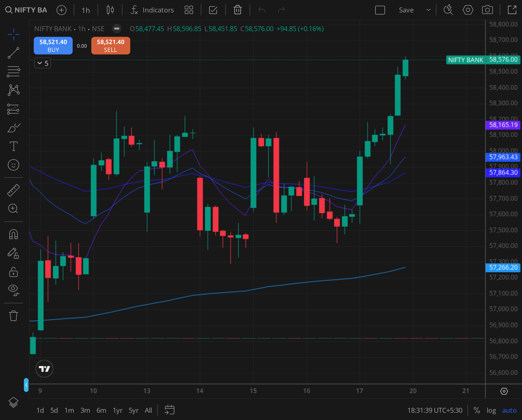Open the Indicators dialog
The height and width of the screenshot is (420, 522).
[x=152, y=10]
